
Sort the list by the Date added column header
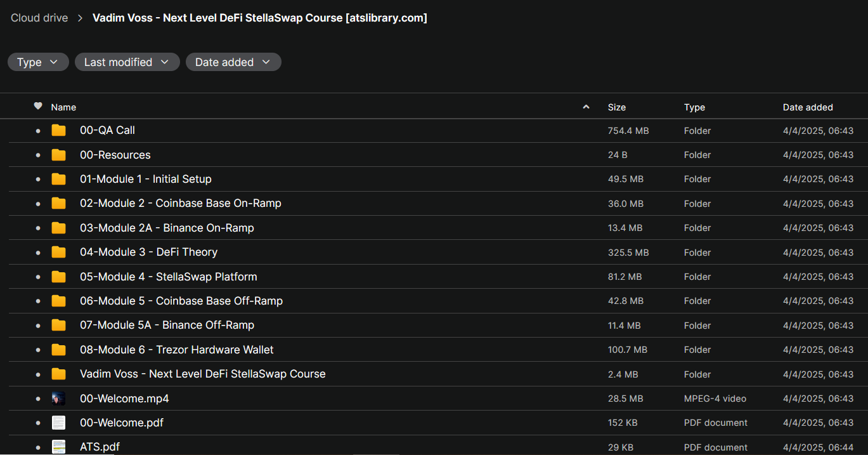click(x=807, y=107)
